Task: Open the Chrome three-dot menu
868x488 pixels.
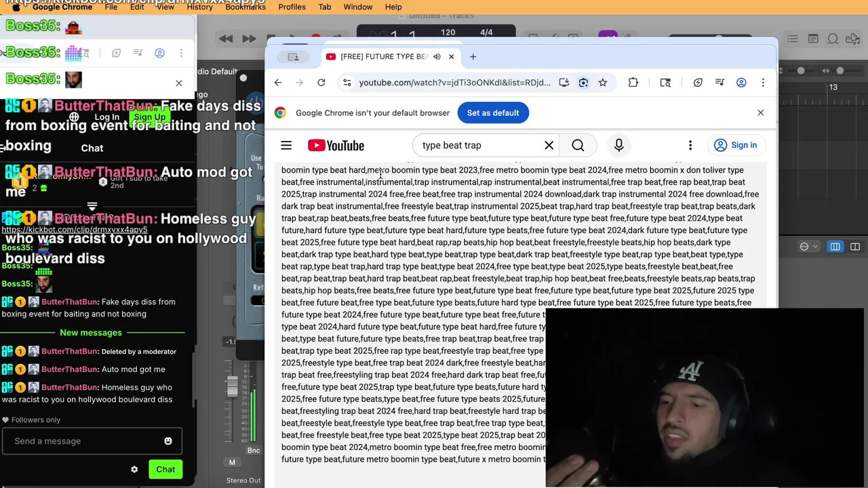Action: 763,83
